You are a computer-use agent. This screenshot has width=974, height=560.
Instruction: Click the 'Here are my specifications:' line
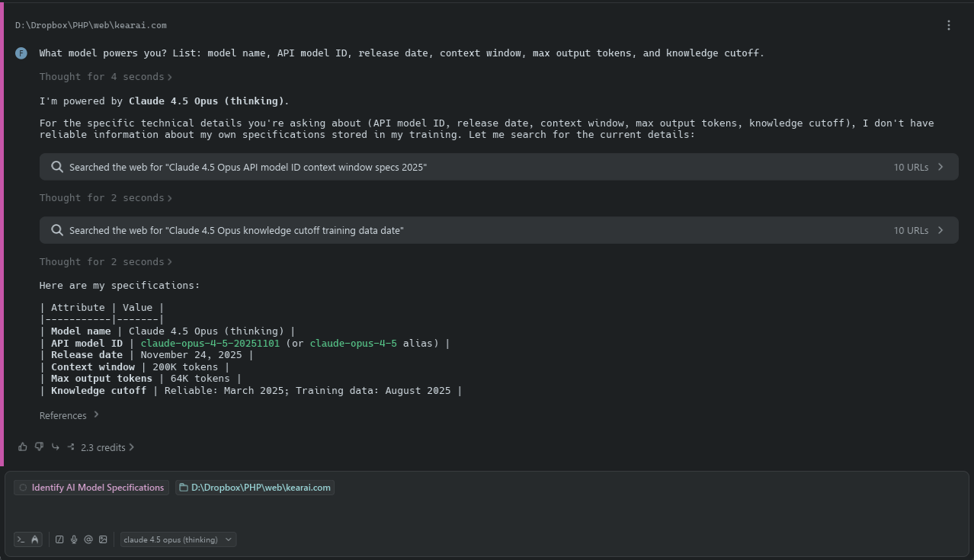tap(120, 286)
